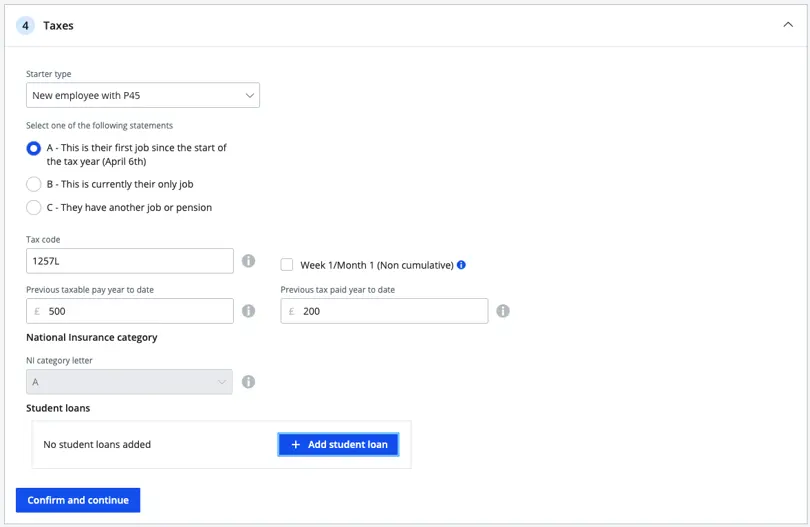Click the Taxes section header title
The image size is (810, 527).
pyautogui.click(x=58, y=26)
